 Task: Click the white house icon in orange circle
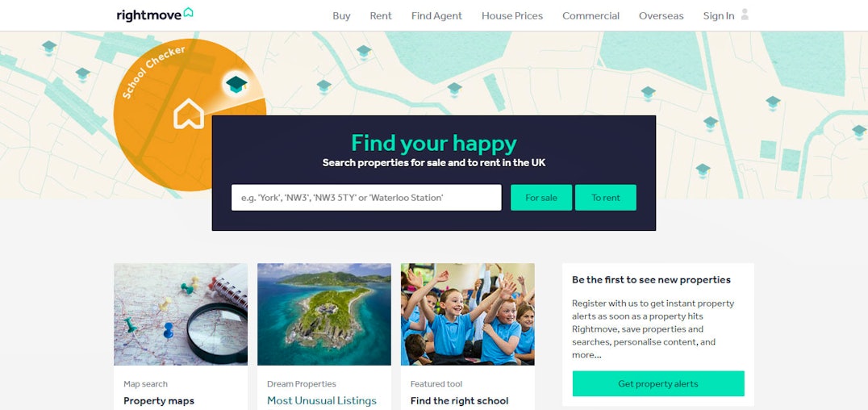(x=189, y=114)
